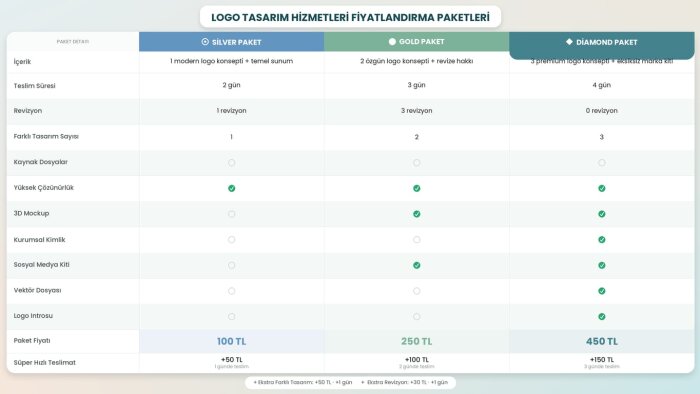Click Silver's empty Kaynak Dosyalar circle
This screenshot has height=394, width=700.
tap(231, 163)
